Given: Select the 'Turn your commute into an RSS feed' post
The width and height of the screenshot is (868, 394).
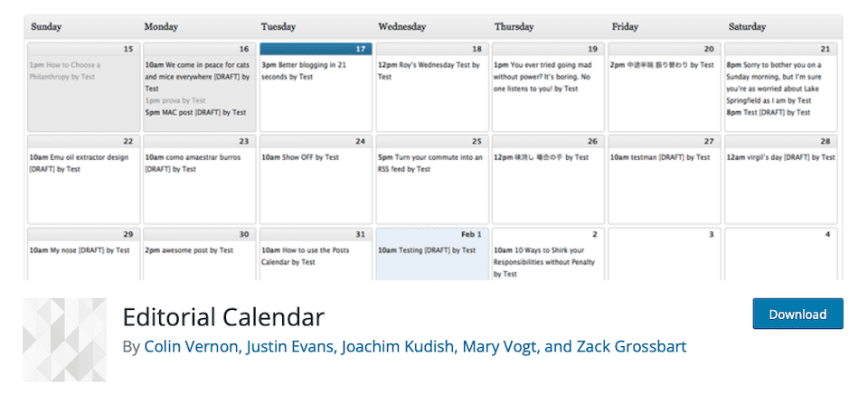Looking at the screenshot, I should tap(432, 163).
